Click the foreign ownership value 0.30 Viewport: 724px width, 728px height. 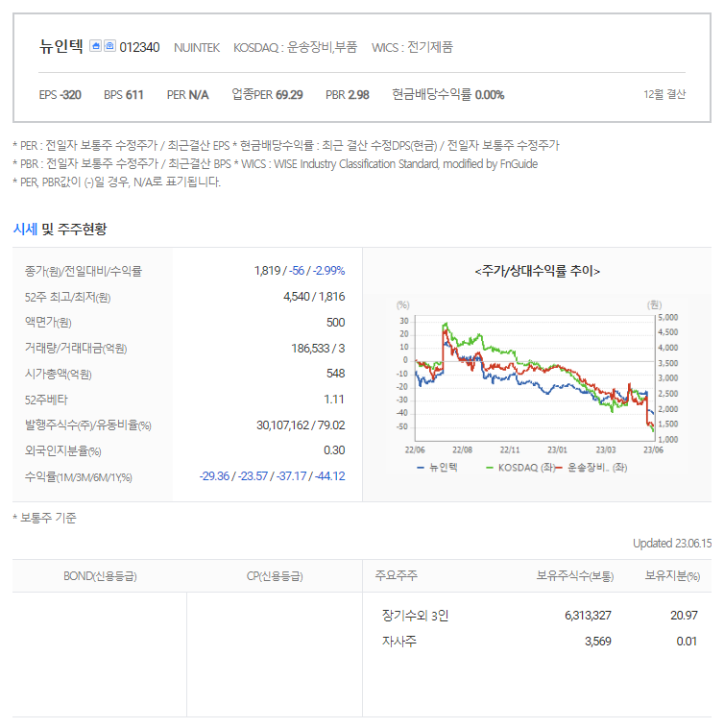(x=334, y=450)
